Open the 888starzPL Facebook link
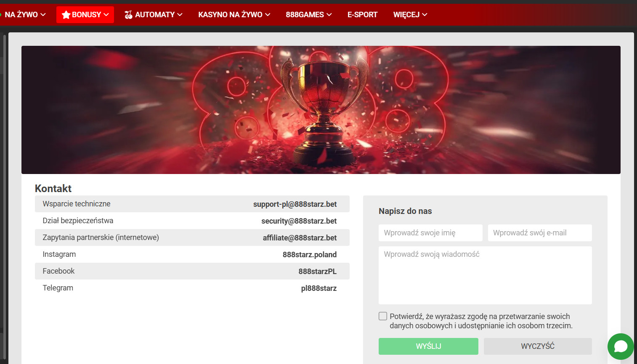 [x=318, y=272]
